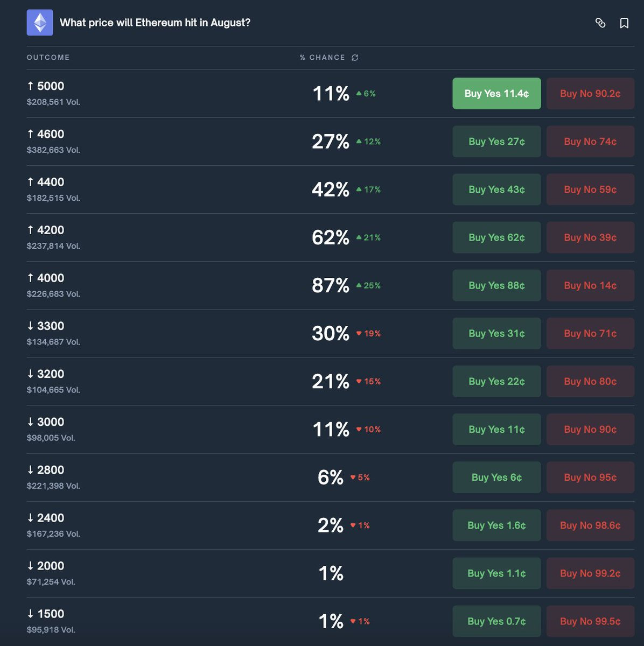Click the market title about Ethereum in August
The height and width of the screenshot is (646, 644).
click(155, 23)
